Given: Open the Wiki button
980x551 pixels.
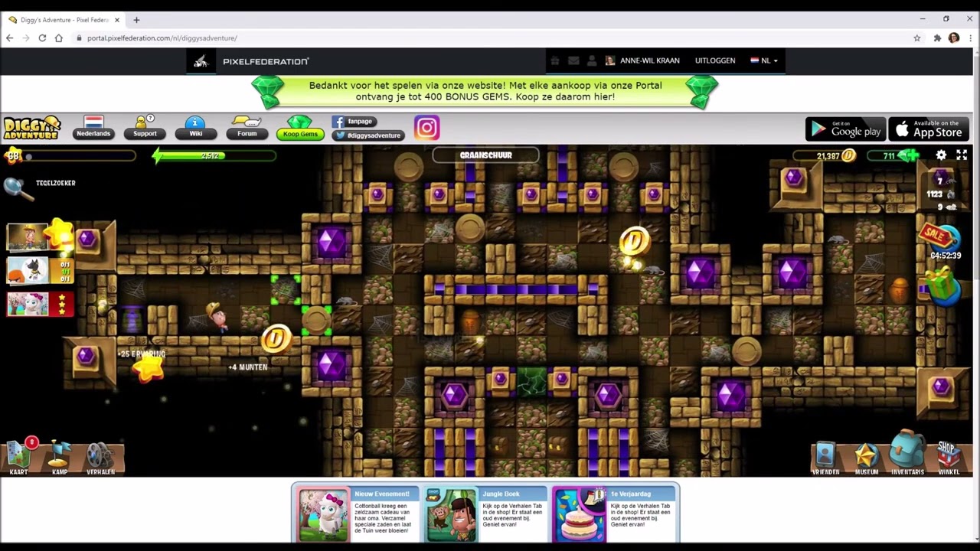Looking at the screenshot, I should [196, 129].
